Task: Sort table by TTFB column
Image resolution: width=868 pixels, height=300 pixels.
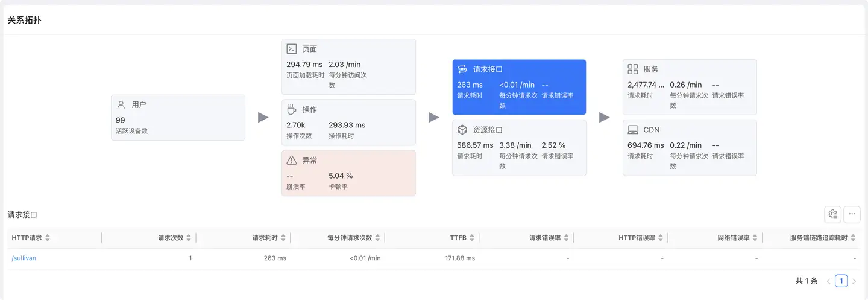Action: (x=472, y=238)
